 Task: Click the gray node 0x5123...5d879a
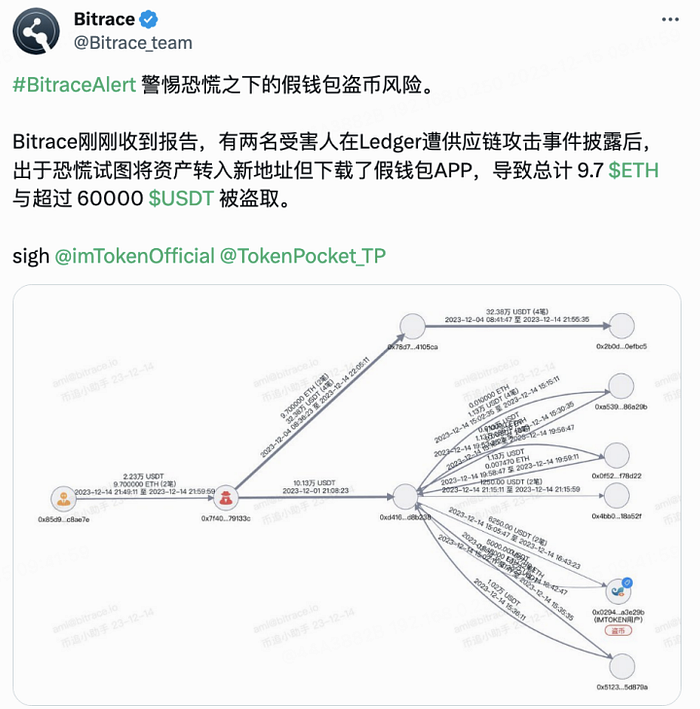pos(621,667)
